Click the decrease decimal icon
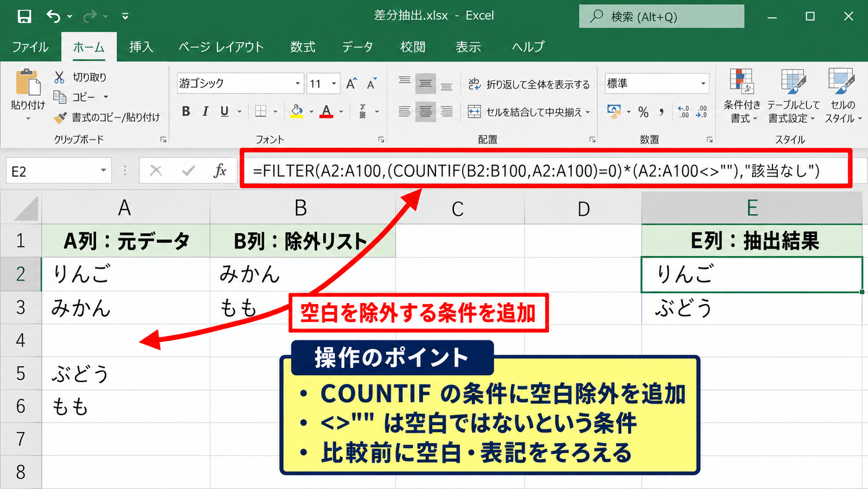This screenshot has height=489, width=868. (701, 112)
